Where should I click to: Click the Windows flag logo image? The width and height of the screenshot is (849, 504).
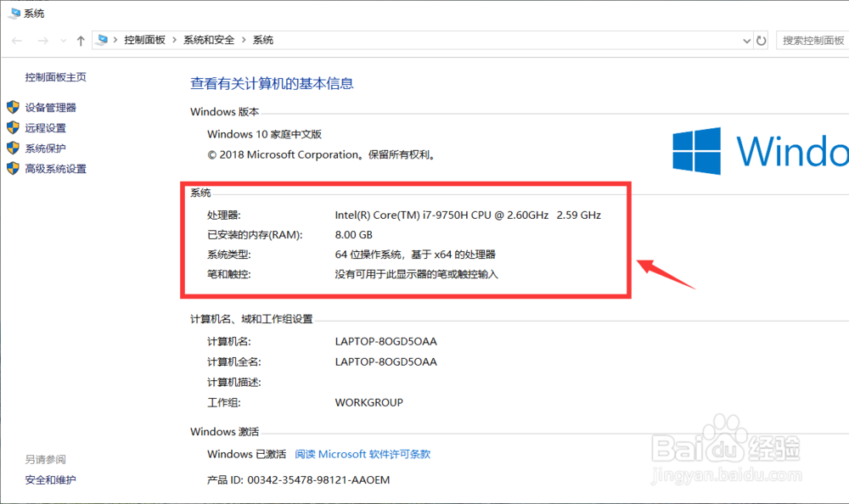tap(698, 151)
